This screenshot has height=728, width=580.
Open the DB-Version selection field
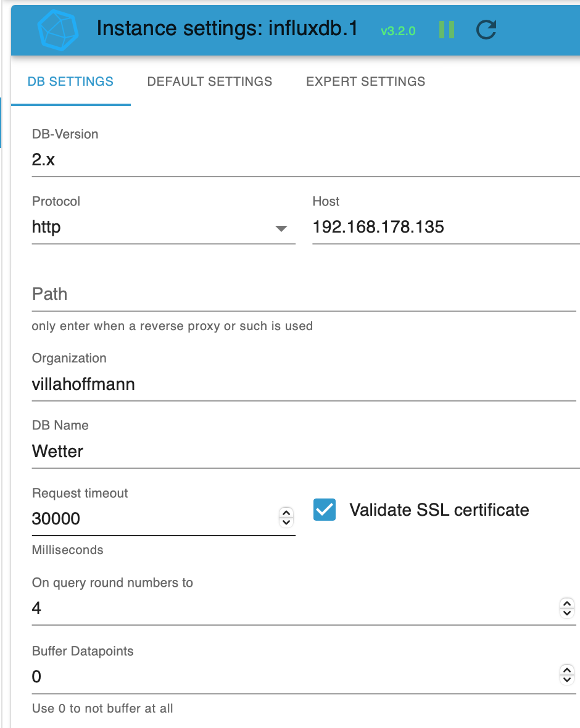click(302, 160)
